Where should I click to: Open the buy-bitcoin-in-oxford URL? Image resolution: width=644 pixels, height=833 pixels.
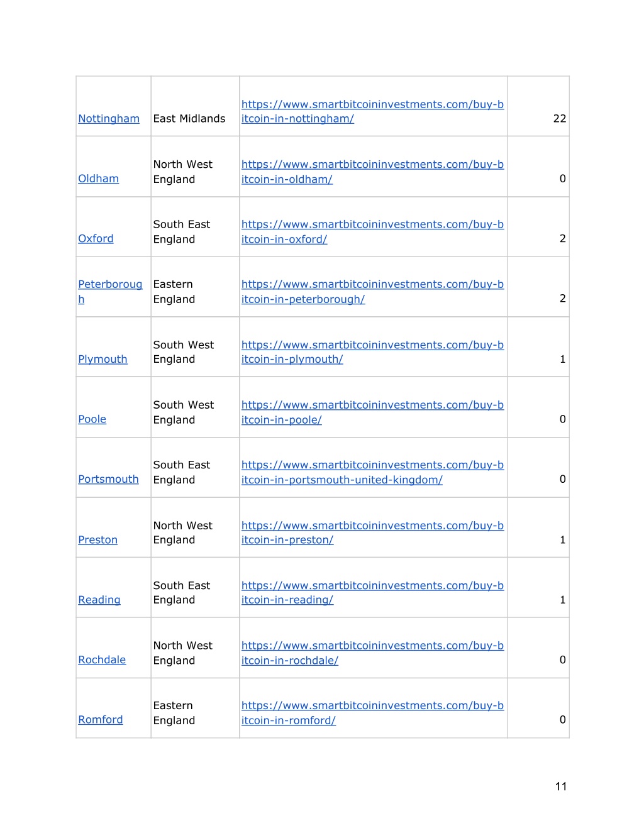pyautogui.click(x=372, y=232)
